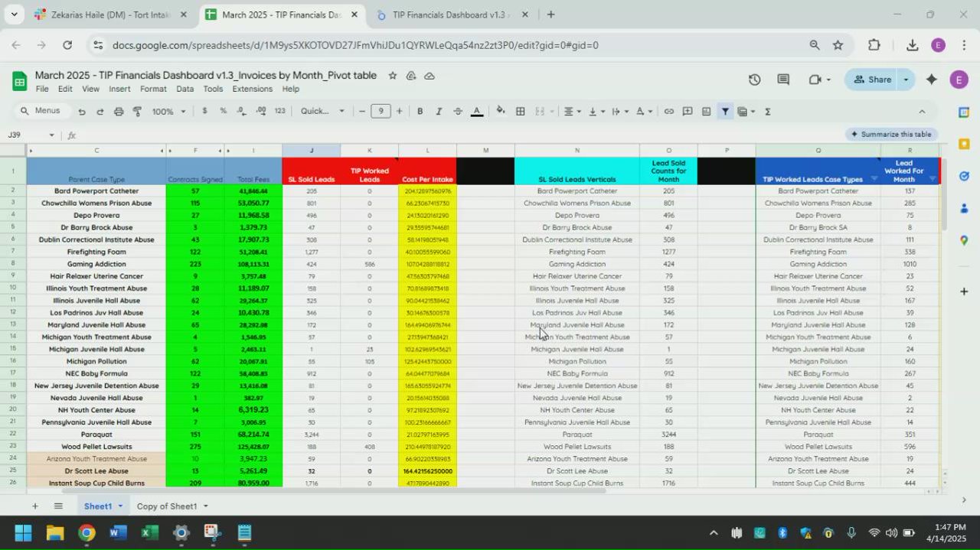Move document using the folder icon
The height and width of the screenshot is (550, 980).
point(411,76)
